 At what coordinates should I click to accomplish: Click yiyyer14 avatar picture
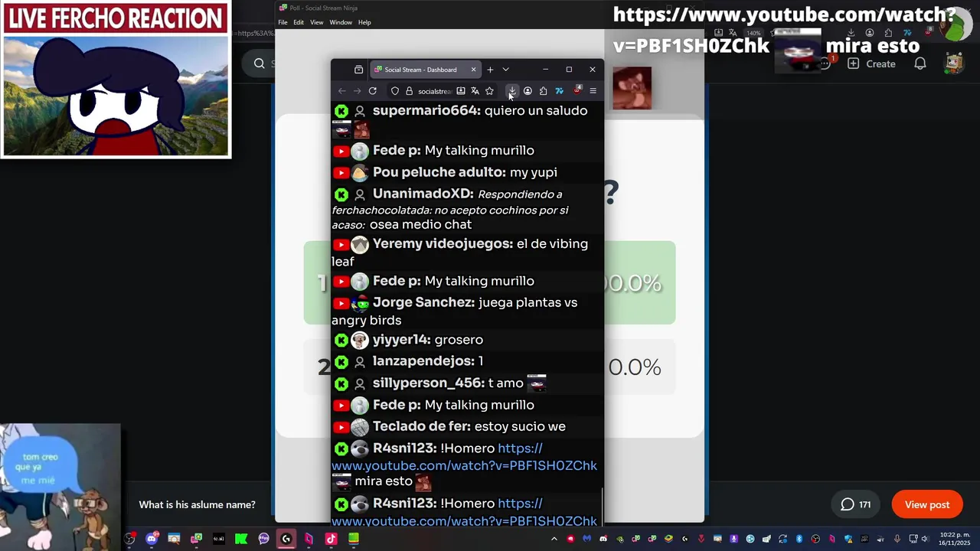[x=360, y=340]
